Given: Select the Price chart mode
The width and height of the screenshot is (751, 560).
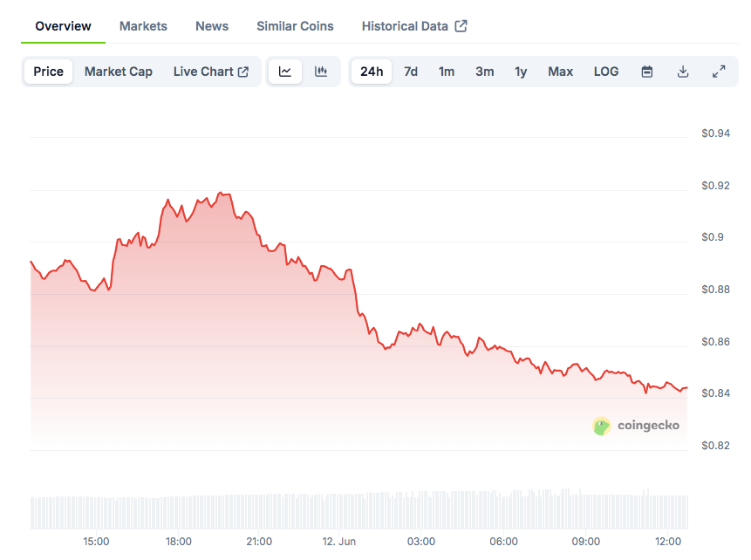Looking at the screenshot, I should pos(49,72).
